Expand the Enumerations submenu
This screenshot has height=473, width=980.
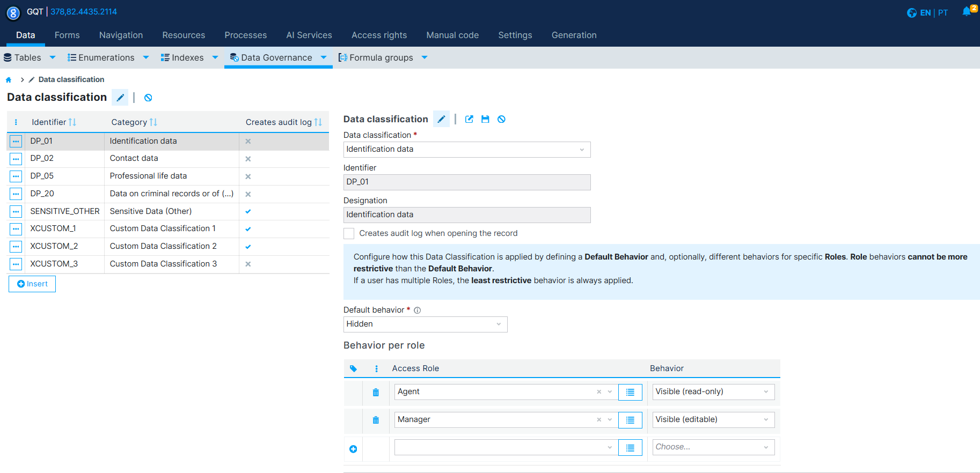point(146,57)
